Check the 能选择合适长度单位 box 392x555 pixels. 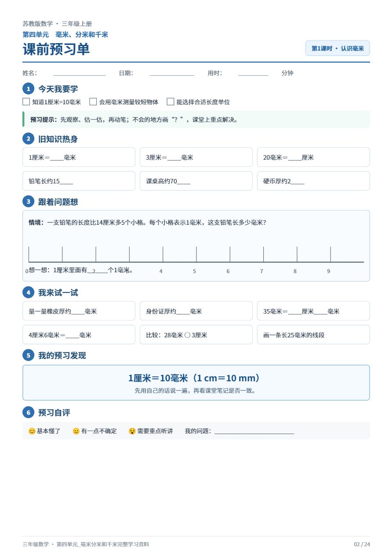coord(171,102)
